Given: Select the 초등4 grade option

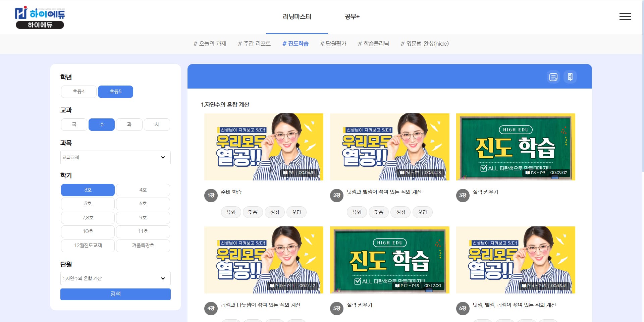Looking at the screenshot, I should tap(79, 92).
